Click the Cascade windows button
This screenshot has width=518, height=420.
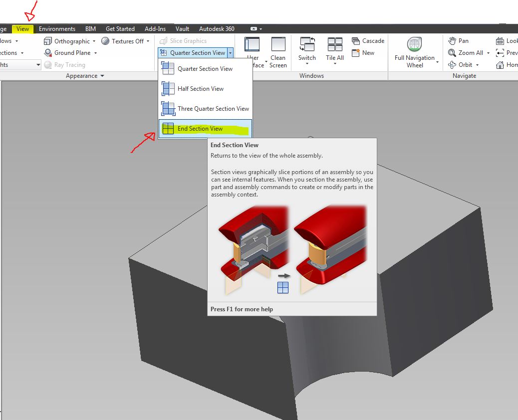(368, 40)
